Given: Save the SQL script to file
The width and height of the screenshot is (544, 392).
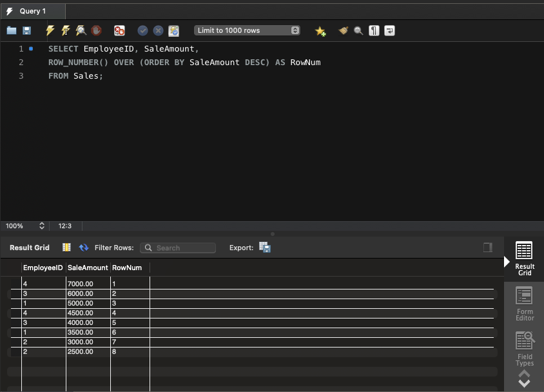Looking at the screenshot, I should click(x=27, y=30).
